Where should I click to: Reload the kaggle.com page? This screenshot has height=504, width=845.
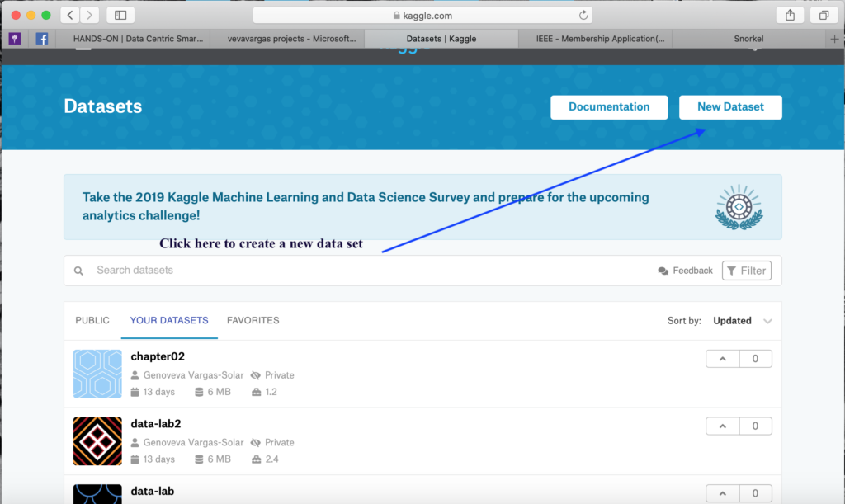[x=583, y=15]
